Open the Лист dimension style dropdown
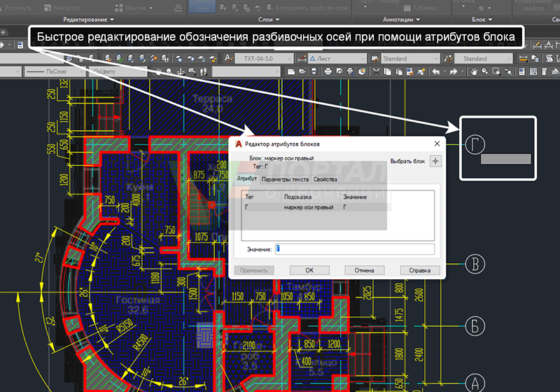 coord(337,59)
